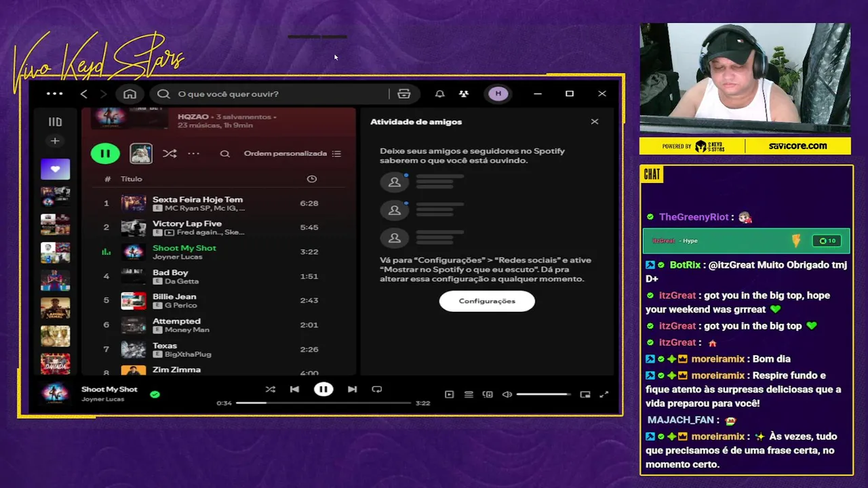Open artist link "Da Getta"
The image size is (868, 488).
[182, 281]
